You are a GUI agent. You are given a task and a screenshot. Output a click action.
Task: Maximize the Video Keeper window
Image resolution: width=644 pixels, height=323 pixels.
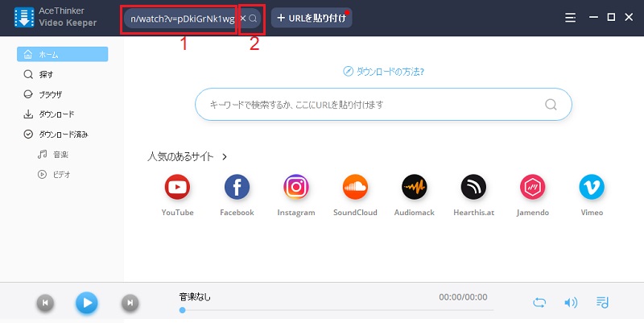pyautogui.click(x=611, y=17)
